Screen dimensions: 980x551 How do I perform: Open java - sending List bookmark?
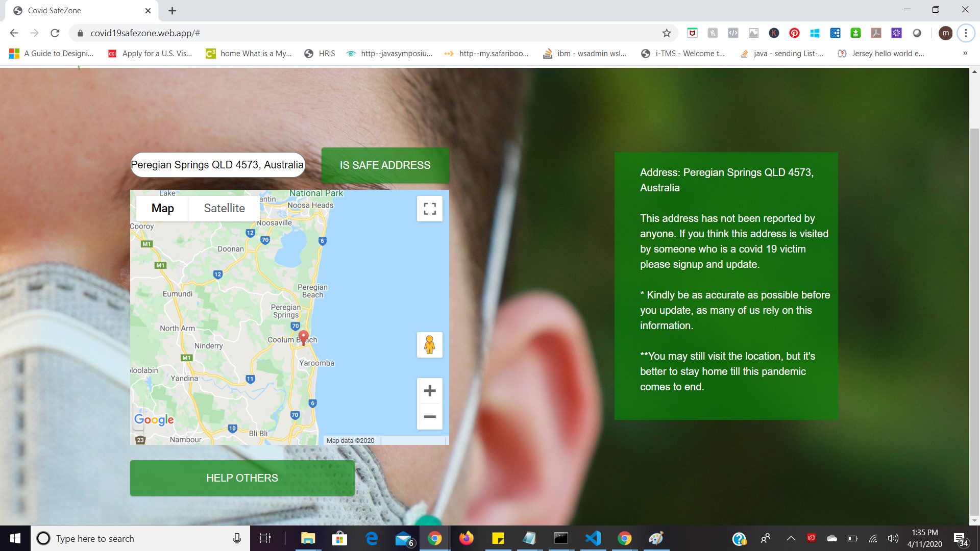[x=782, y=54]
